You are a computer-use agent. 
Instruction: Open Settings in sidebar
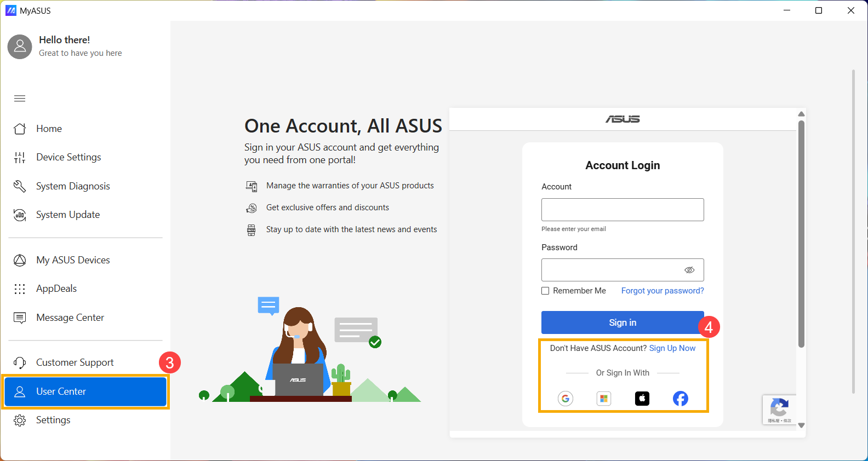(85, 420)
